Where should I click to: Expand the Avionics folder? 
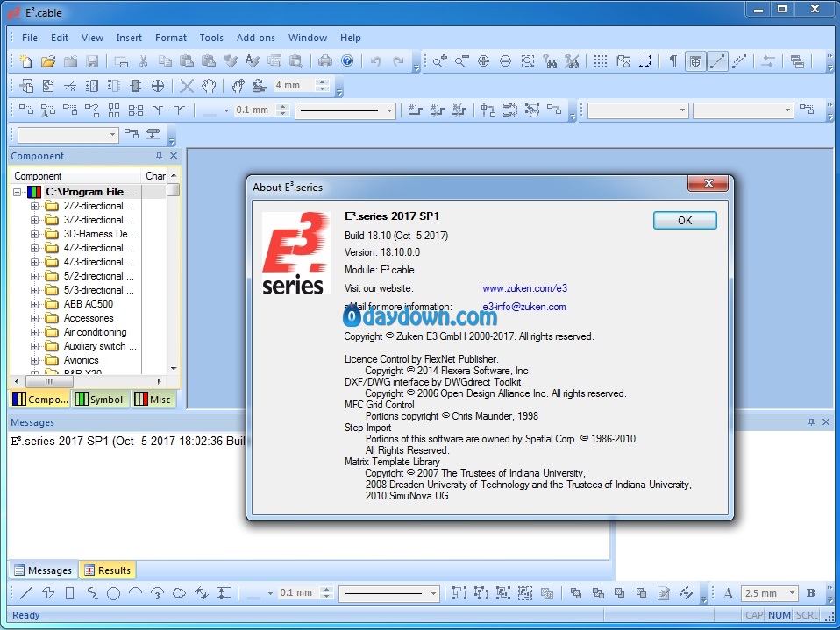34,360
